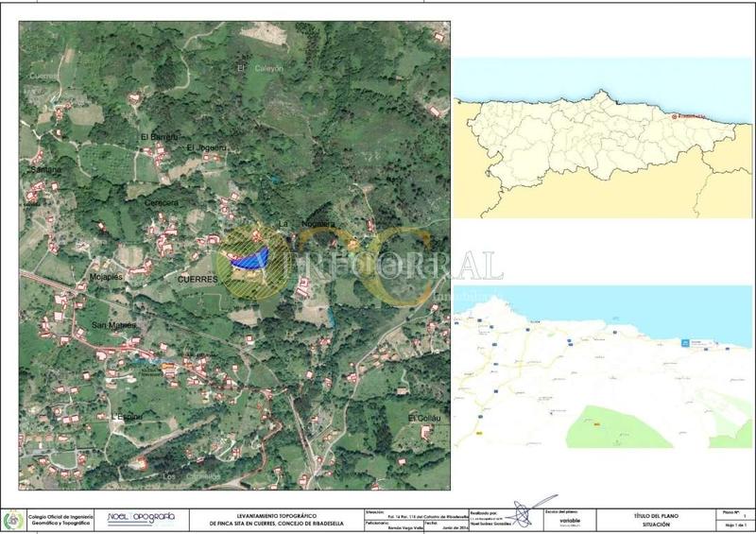Click the El Collau place label
This screenshot has height=534, width=756.
click(424, 418)
